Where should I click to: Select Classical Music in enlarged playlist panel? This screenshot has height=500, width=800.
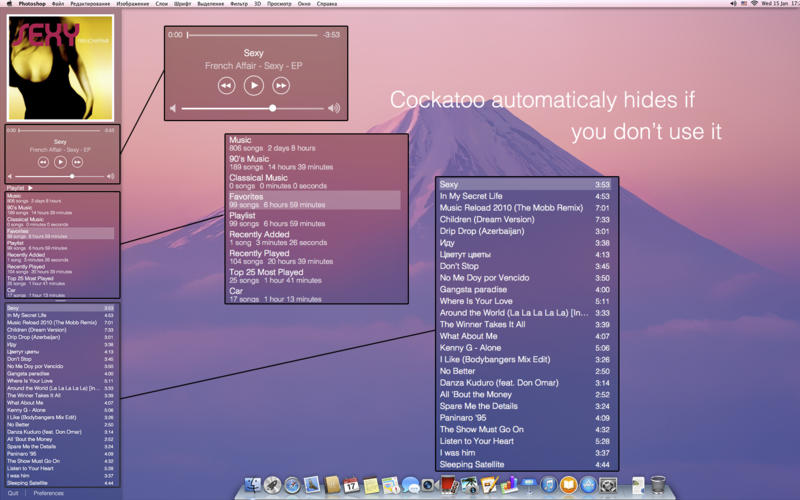[314, 182]
